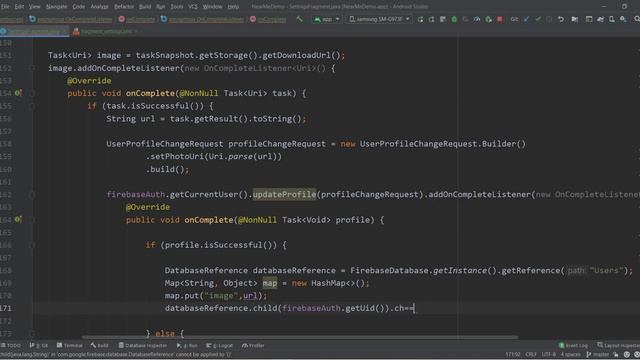Collapse the code fold at line 155
The height and width of the screenshot is (360, 640).
point(32,106)
